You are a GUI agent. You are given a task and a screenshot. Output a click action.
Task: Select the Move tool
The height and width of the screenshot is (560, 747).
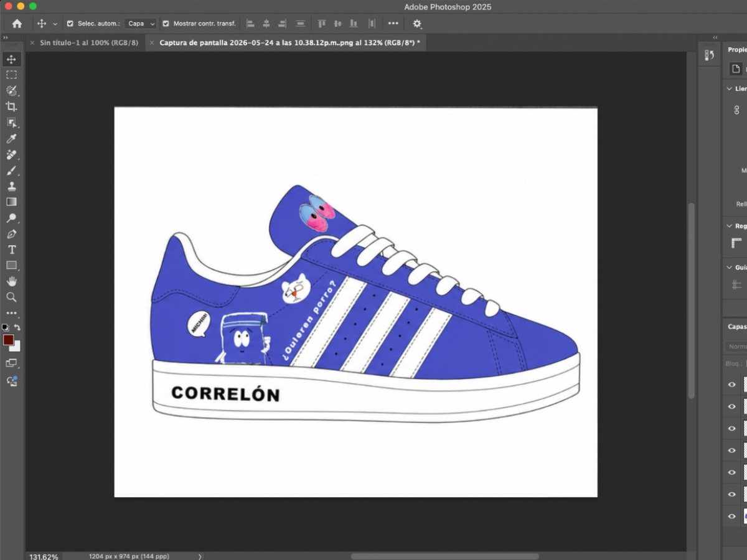coord(11,59)
